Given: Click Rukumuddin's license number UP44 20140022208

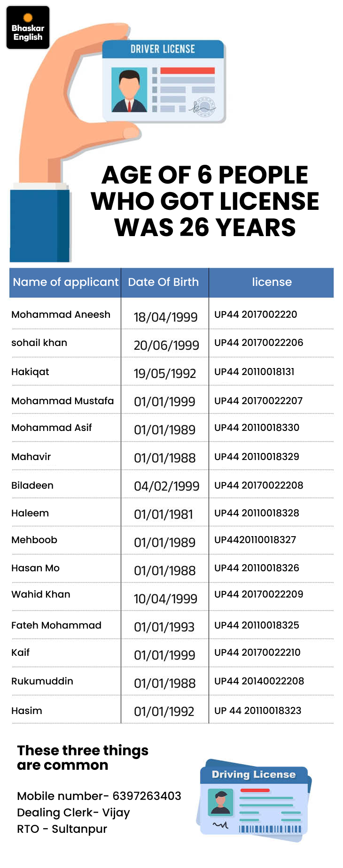Looking at the screenshot, I should [x=259, y=681].
